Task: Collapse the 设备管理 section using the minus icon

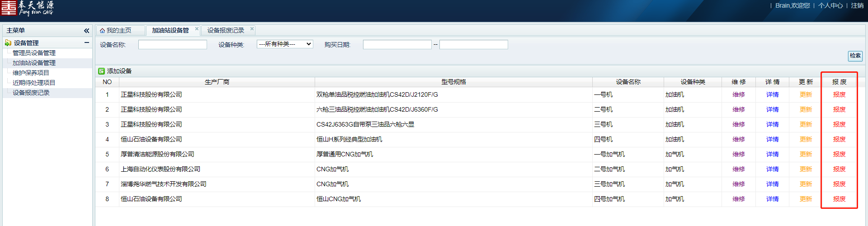Action: point(86,43)
